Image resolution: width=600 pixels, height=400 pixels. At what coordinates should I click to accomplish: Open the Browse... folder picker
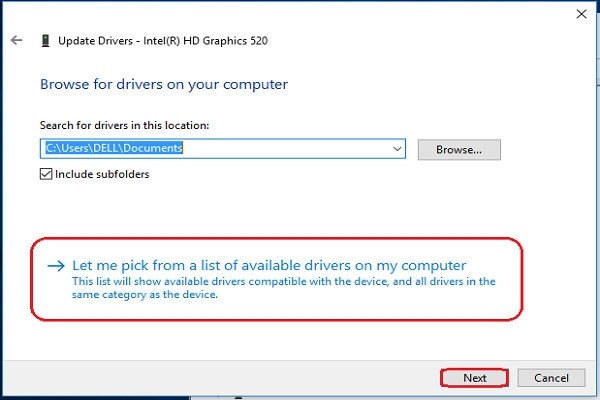(458, 149)
